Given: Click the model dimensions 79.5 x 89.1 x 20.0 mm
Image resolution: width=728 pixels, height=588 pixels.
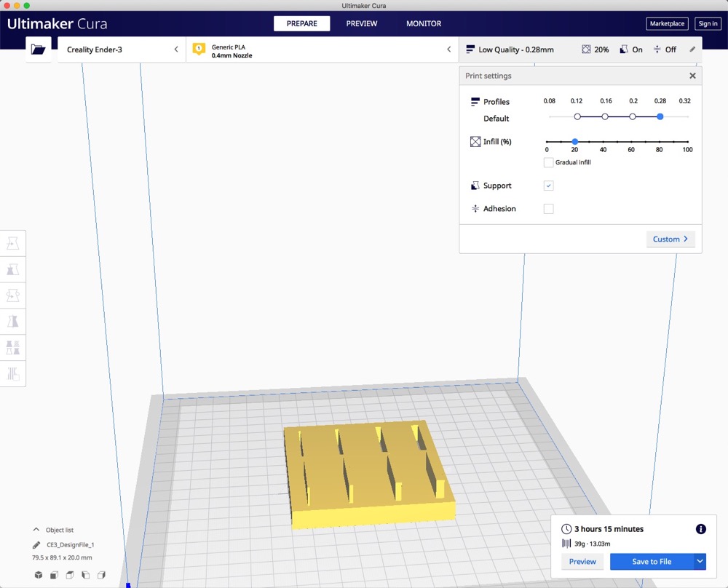Looking at the screenshot, I should [62, 558].
